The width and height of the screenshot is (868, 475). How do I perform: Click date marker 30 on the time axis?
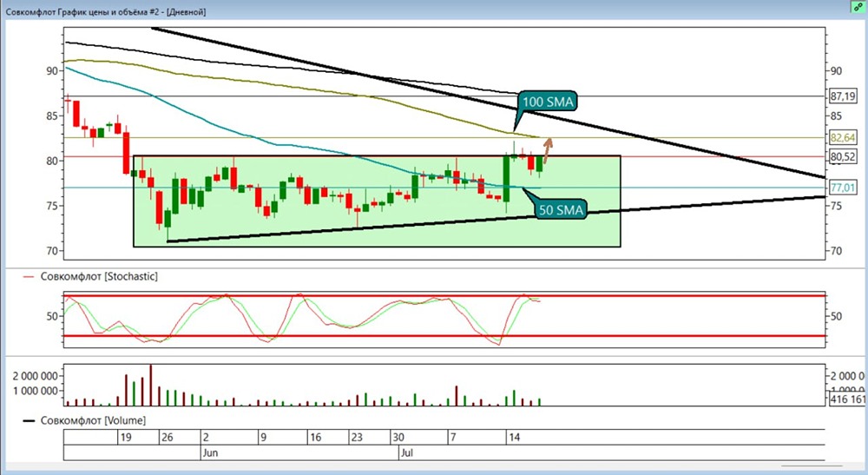coord(398,438)
